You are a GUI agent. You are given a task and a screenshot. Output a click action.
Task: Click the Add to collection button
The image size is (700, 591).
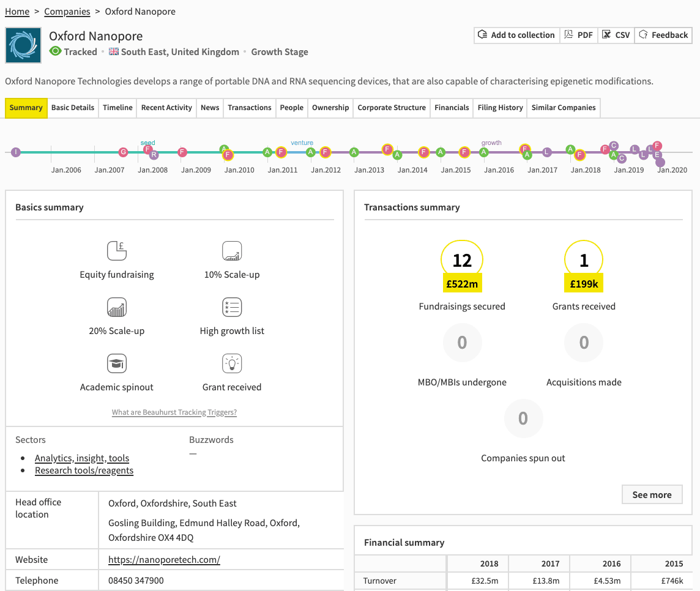pyautogui.click(x=516, y=35)
